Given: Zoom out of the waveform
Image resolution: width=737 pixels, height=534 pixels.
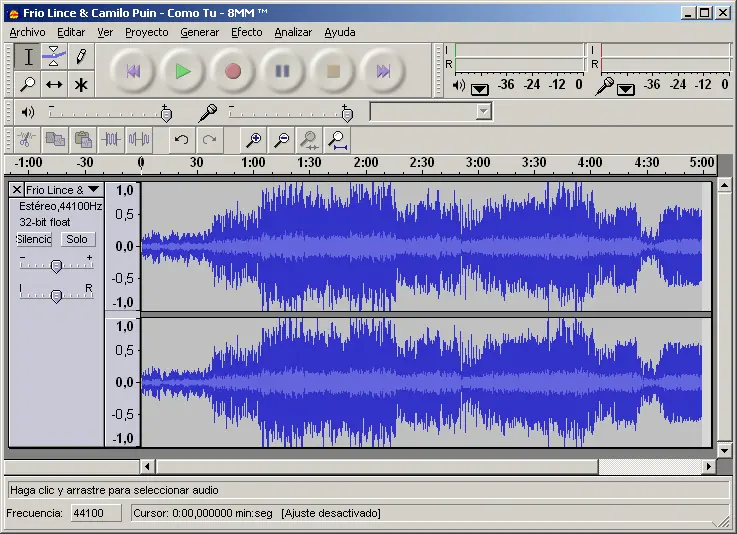Looking at the screenshot, I should tap(282, 140).
